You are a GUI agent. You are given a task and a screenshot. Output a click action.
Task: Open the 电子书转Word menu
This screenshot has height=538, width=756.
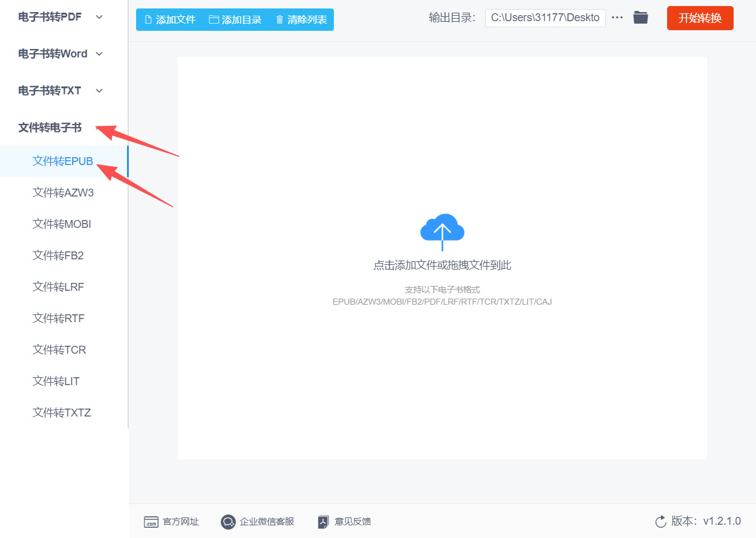[53, 54]
